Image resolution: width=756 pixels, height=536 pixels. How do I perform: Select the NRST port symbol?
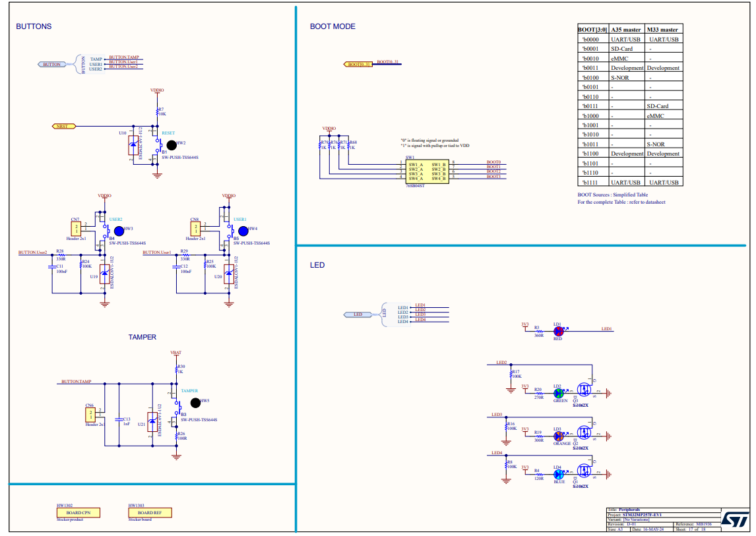[63, 127]
